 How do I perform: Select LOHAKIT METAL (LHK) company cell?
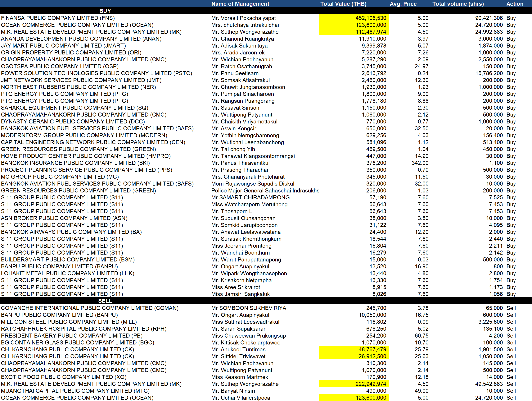tap(68, 273)
